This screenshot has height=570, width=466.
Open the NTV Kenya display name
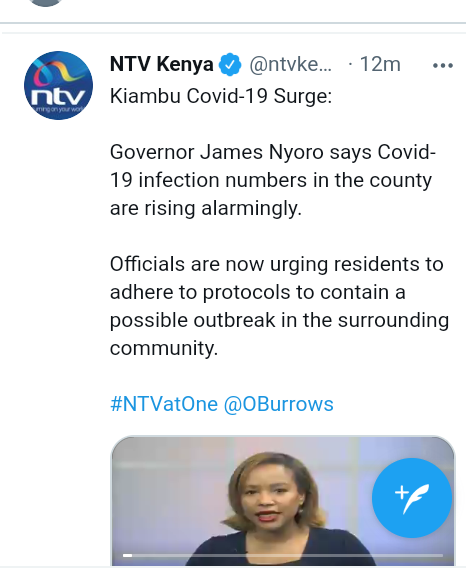[161, 64]
